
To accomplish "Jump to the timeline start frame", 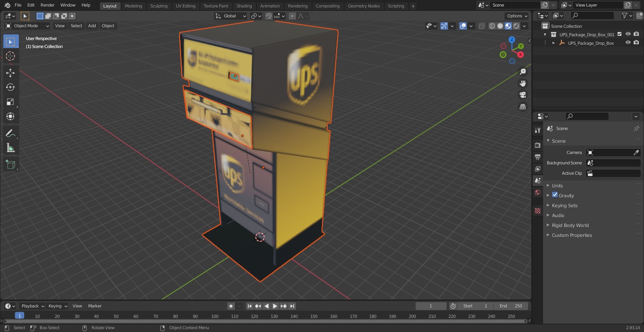I will (x=250, y=306).
